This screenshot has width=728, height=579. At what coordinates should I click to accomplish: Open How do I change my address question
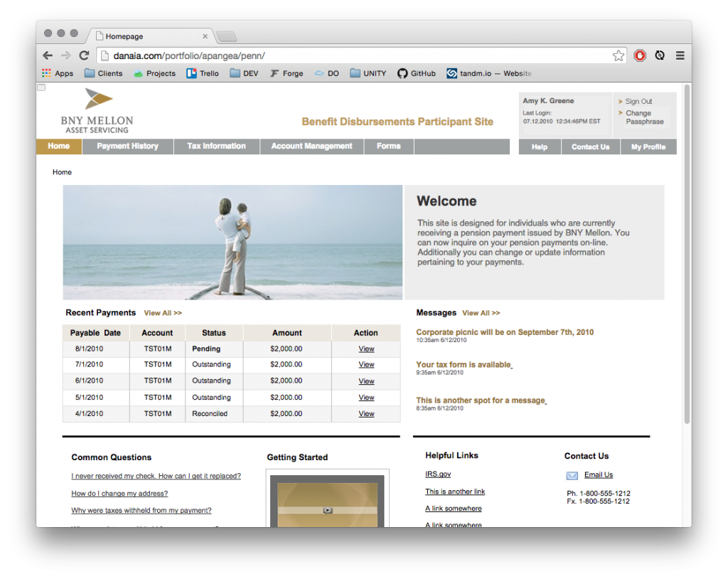119,493
